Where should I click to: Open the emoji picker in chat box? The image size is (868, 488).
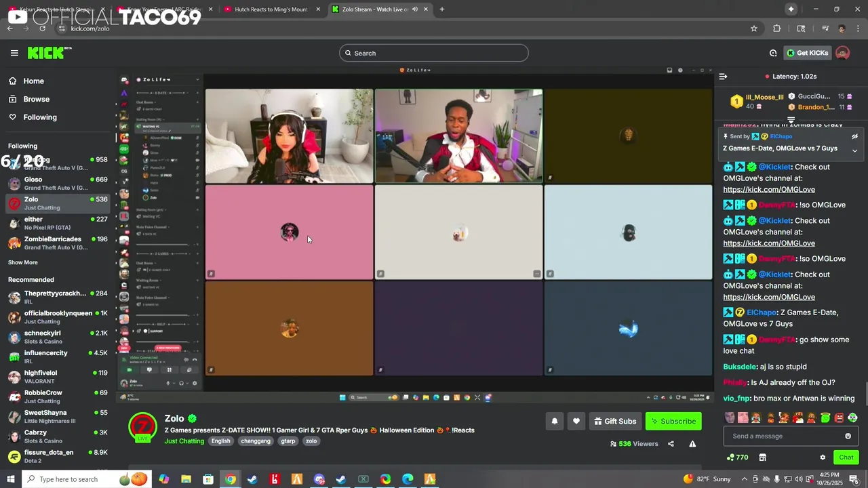(848, 436)
